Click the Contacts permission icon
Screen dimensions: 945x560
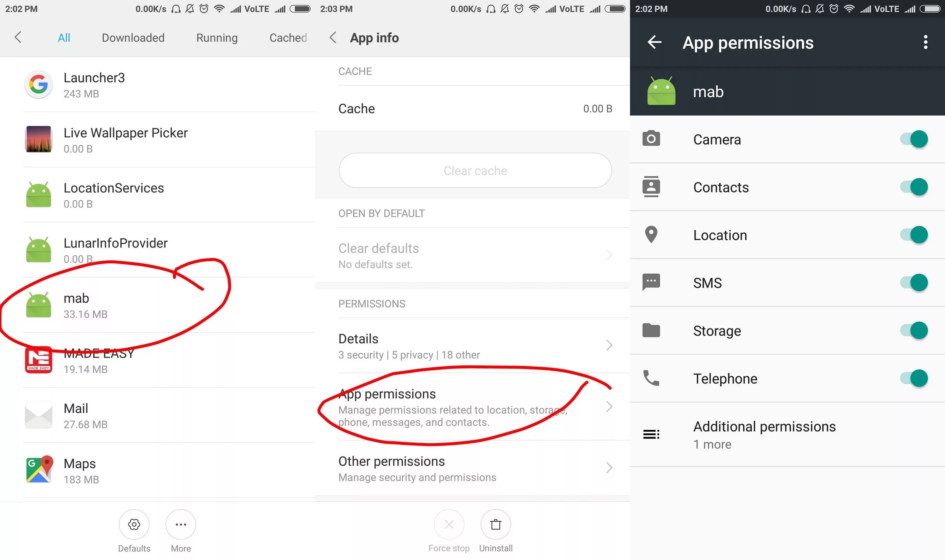pos(652,186)
